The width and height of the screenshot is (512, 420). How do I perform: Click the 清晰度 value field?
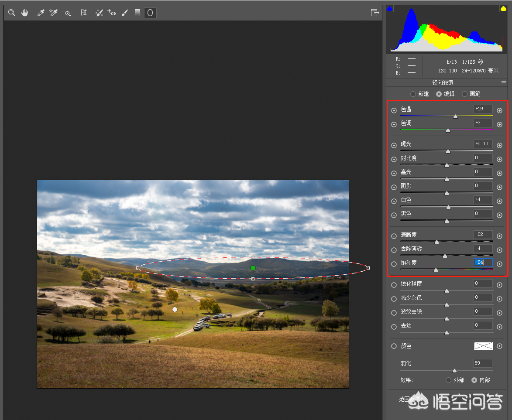point(483,235)
